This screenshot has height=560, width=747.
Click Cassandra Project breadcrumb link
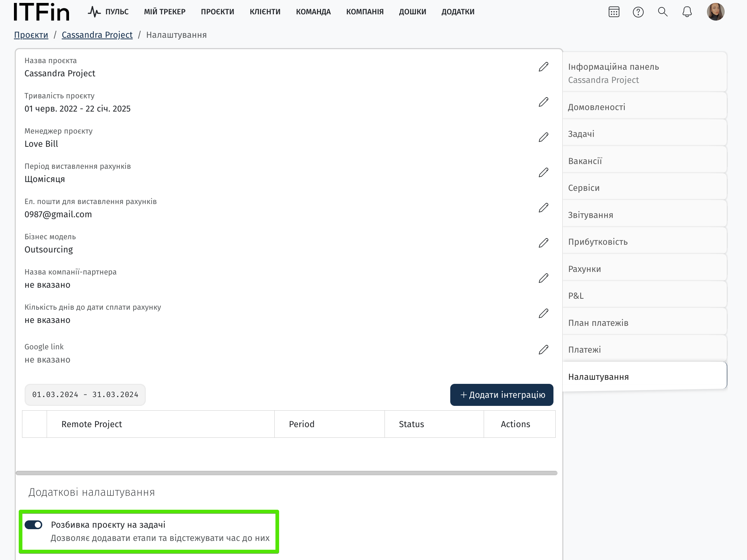click(x=97, y=35)
